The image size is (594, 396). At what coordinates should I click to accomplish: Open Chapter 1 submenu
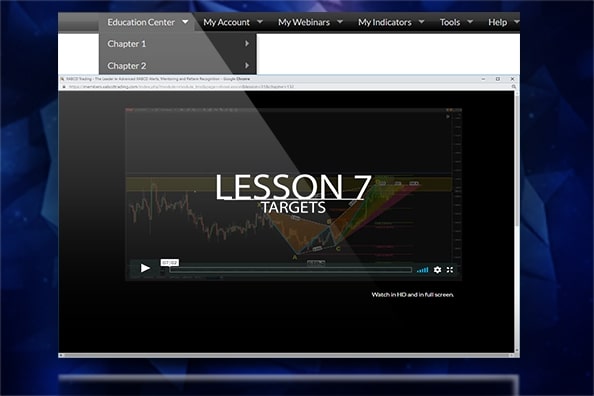[x=178, y=44]
